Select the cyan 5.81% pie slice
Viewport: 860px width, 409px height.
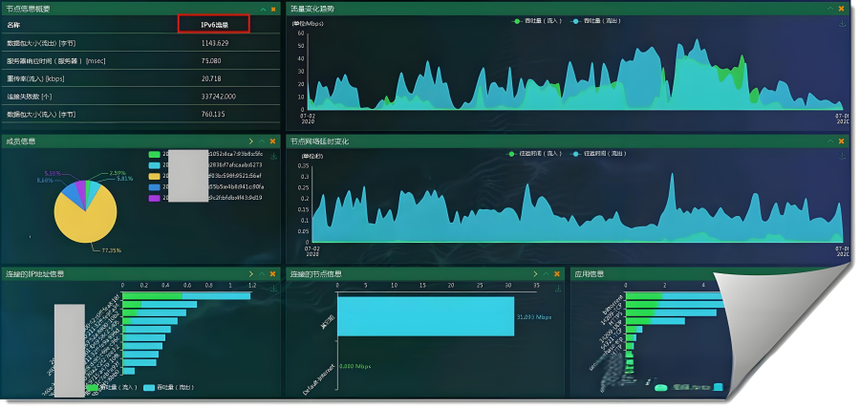pos(93,191)
